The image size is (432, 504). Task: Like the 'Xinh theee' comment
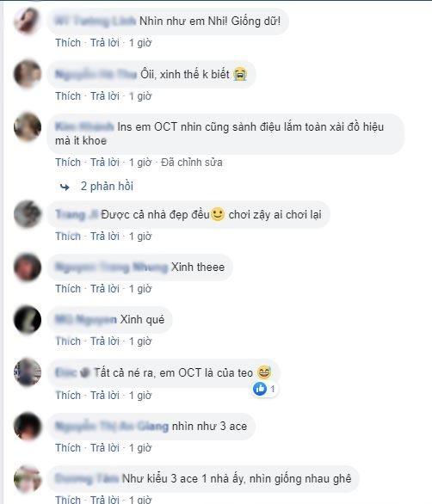point(68,289)
